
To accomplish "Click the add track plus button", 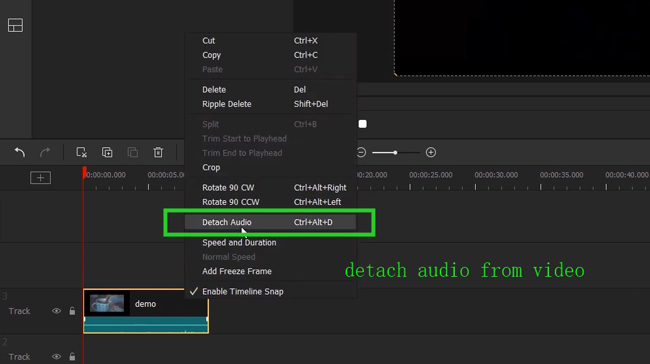I will point(40,178).
